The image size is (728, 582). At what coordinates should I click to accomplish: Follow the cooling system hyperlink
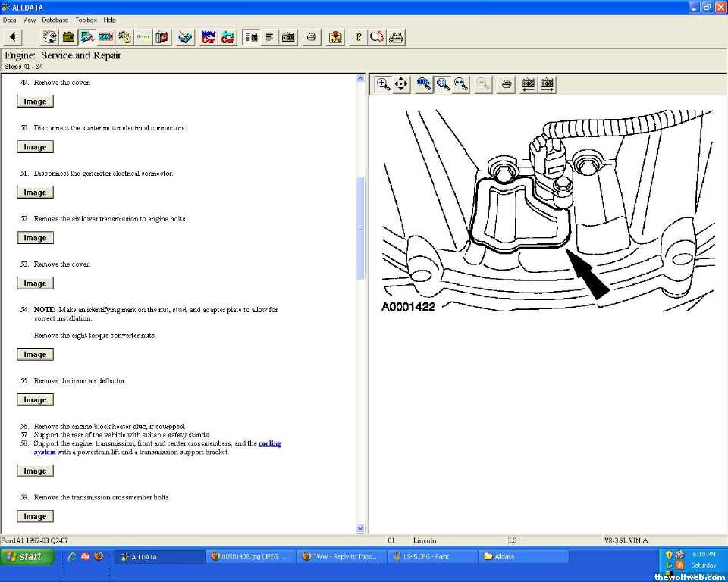[x=269, y=443]
